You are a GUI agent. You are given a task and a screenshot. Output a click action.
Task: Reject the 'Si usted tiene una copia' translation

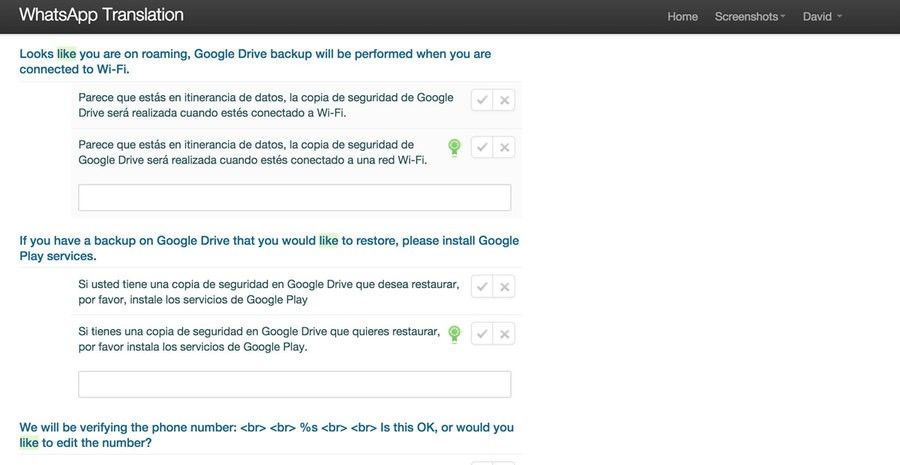(504, 286)
